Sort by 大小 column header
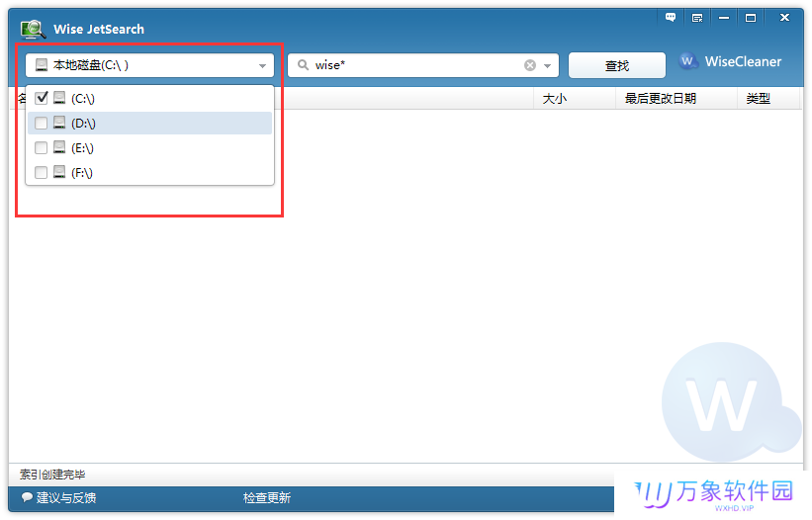This screenshot has width=812, height=520. click(x=555, y=98)
